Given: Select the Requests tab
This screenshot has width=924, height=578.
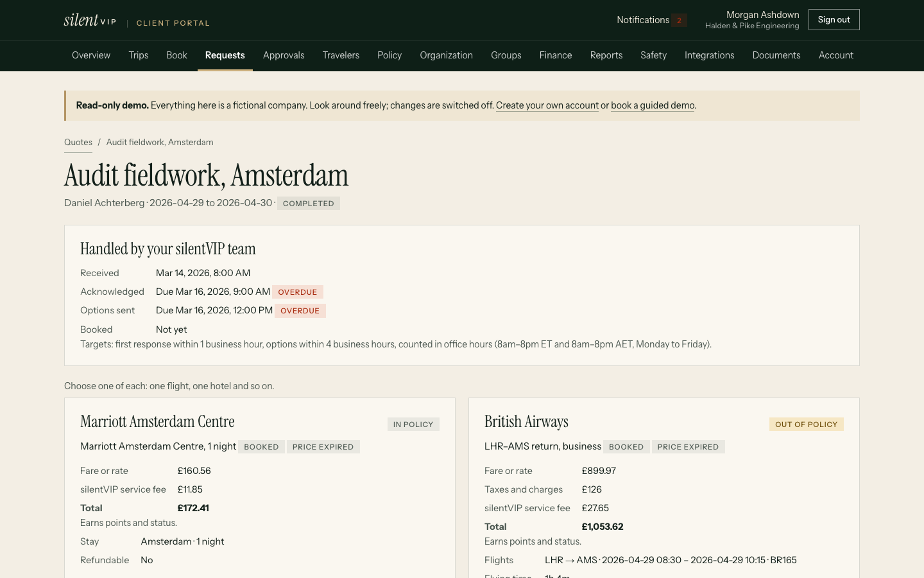Looking at the screenshot, I should pyautogui.click(x=225, y=55).
